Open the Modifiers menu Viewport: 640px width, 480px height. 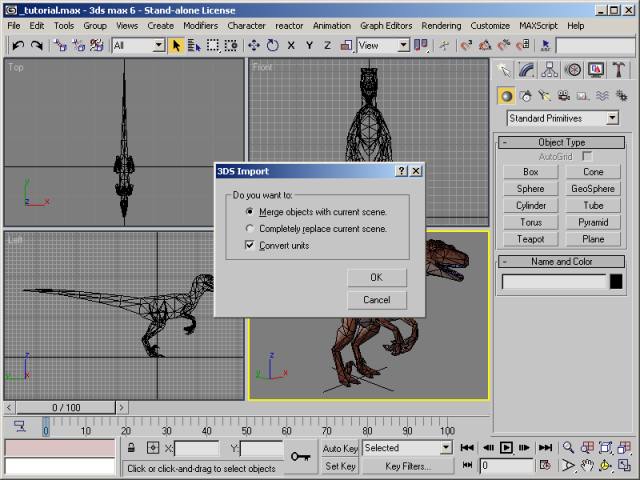[x=200, y=25]
